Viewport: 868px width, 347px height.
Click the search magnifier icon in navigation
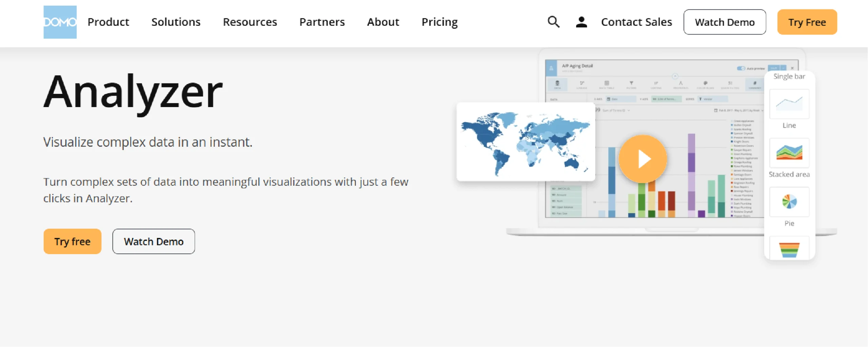[553, 22]
